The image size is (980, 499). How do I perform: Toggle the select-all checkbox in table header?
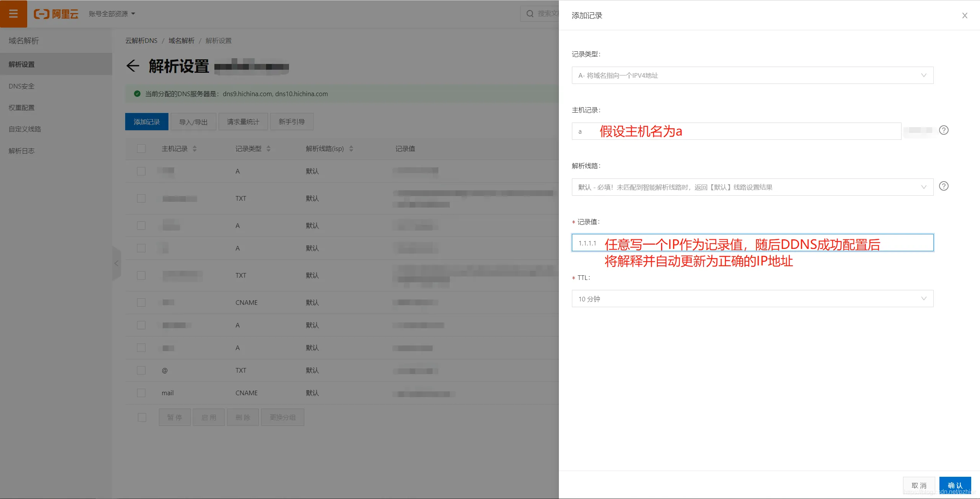[x=141, y=149]
